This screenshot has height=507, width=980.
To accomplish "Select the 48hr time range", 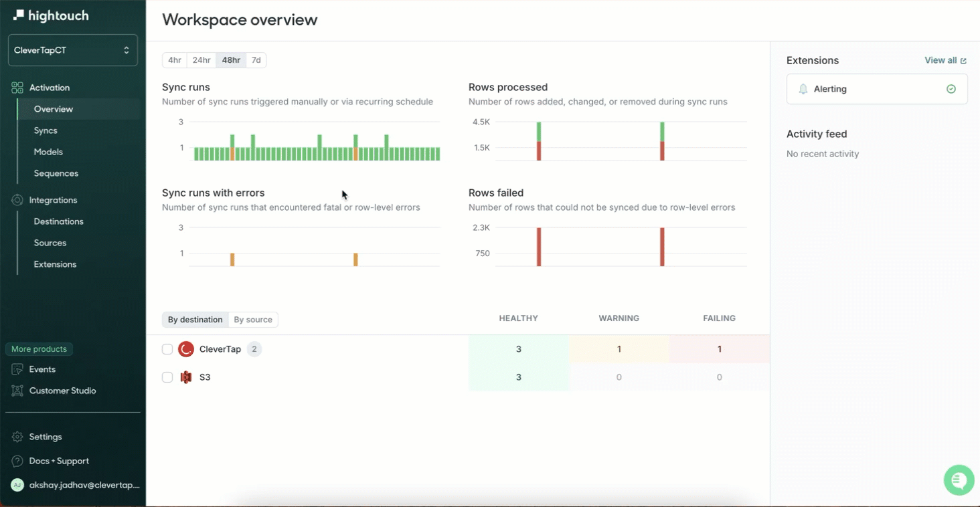I will 231,60.
